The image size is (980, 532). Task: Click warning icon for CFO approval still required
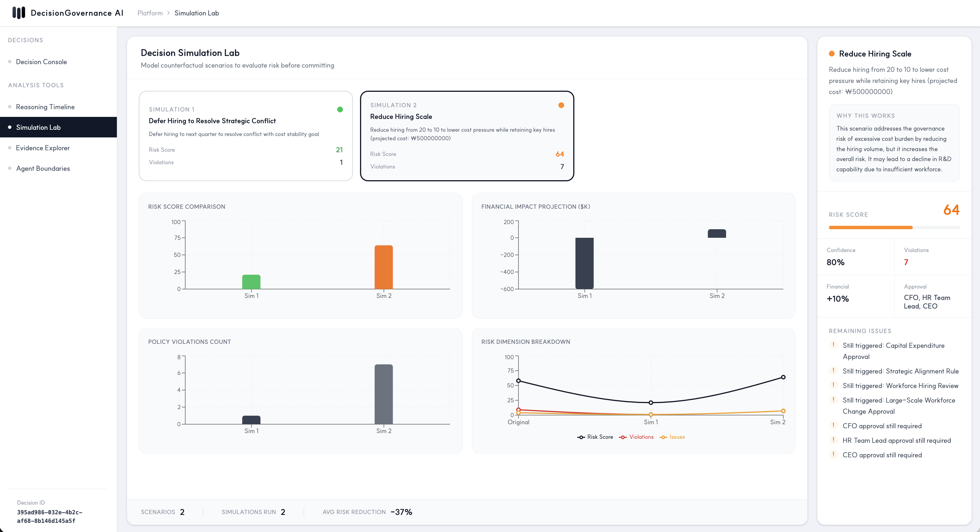coord(833,425)
